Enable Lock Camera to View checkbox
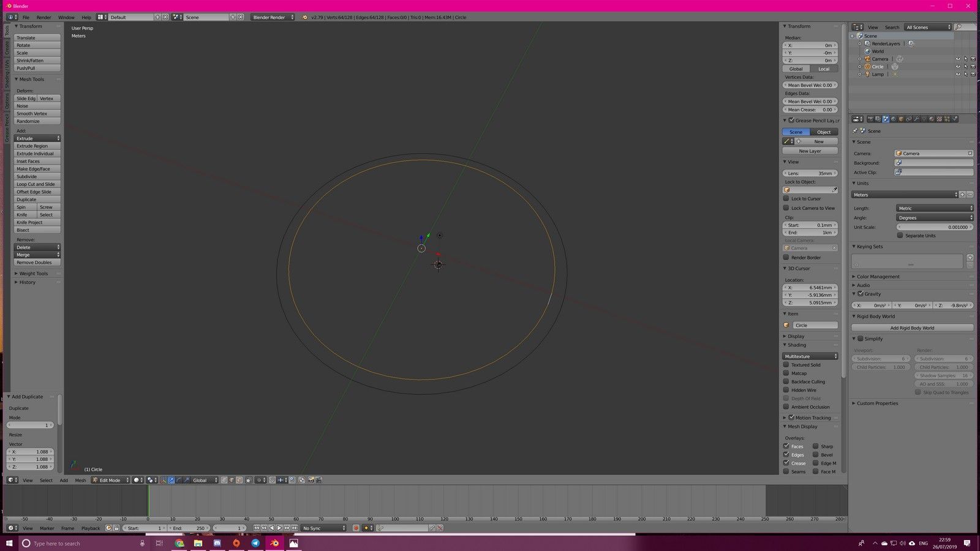Viewport: 980px width, 551px height. tap(786, 208)
